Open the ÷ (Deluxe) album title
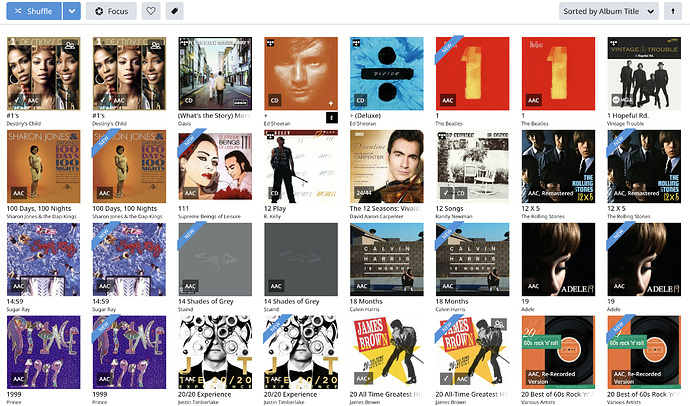Screen dimensions: 690x406 click(x=365, y=116)
